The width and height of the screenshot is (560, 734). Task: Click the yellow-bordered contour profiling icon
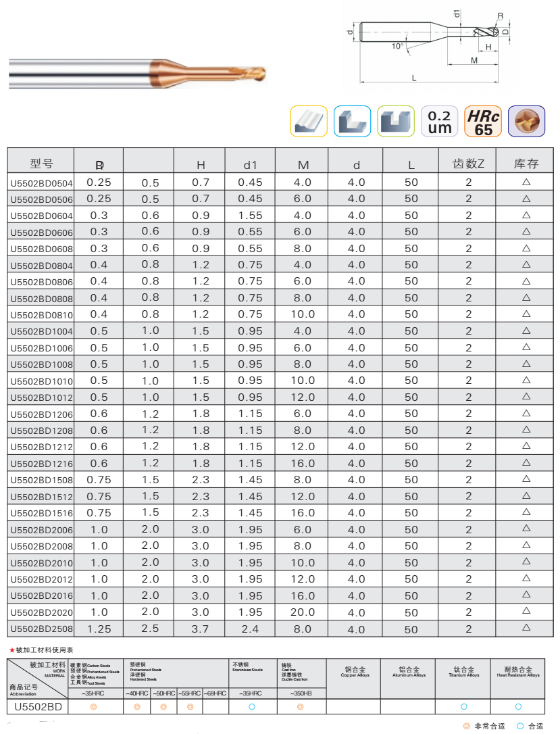coord(309,121)
